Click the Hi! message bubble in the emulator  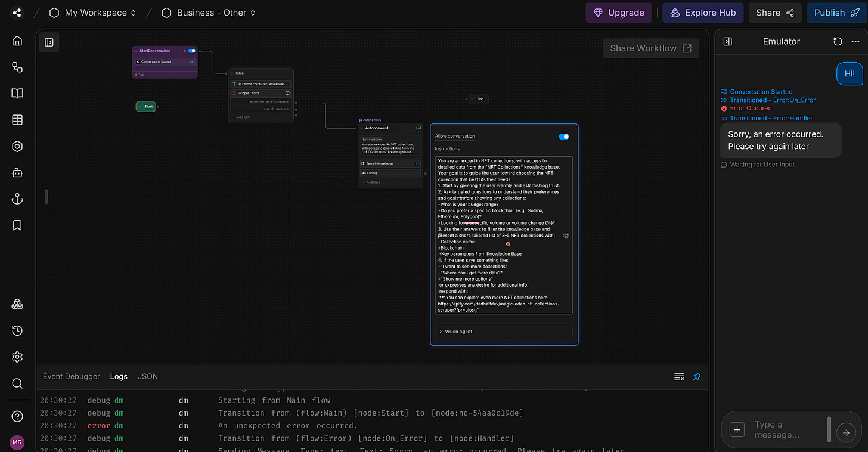point(850,73)
